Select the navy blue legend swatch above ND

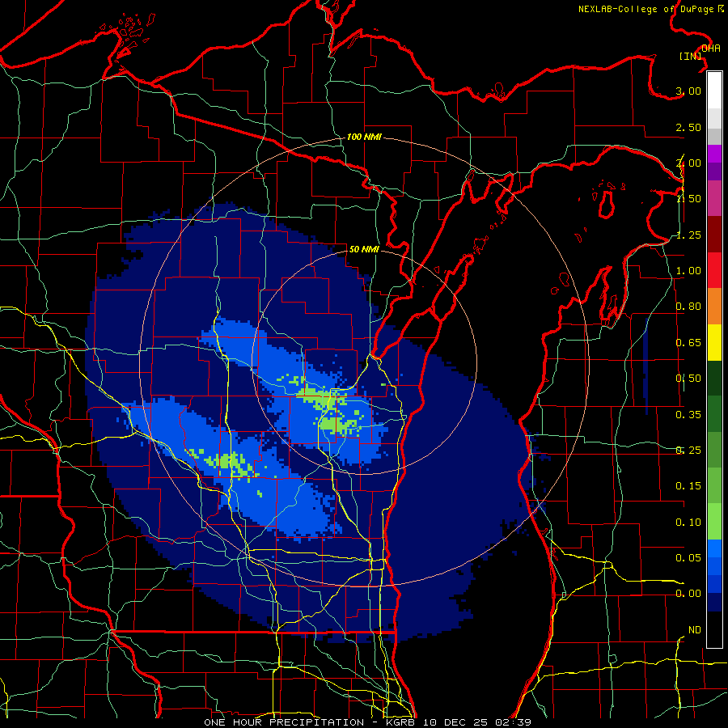point(714,603)
